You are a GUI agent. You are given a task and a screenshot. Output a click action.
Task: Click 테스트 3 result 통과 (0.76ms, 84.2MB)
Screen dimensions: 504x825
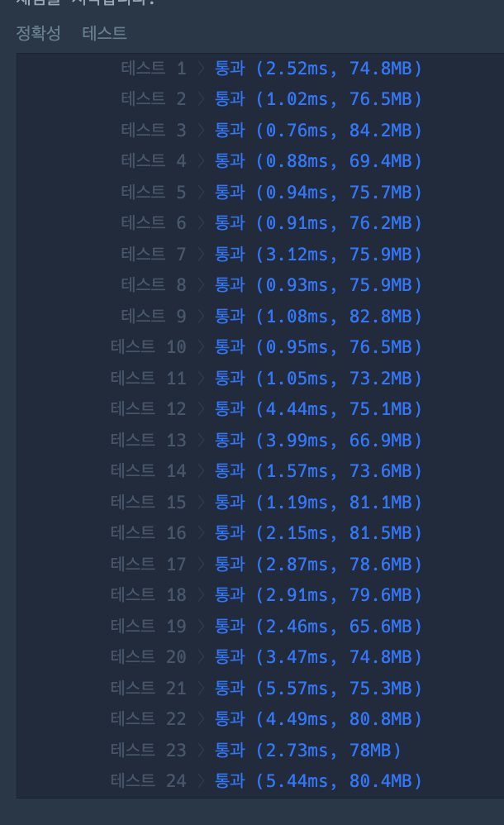318,130
